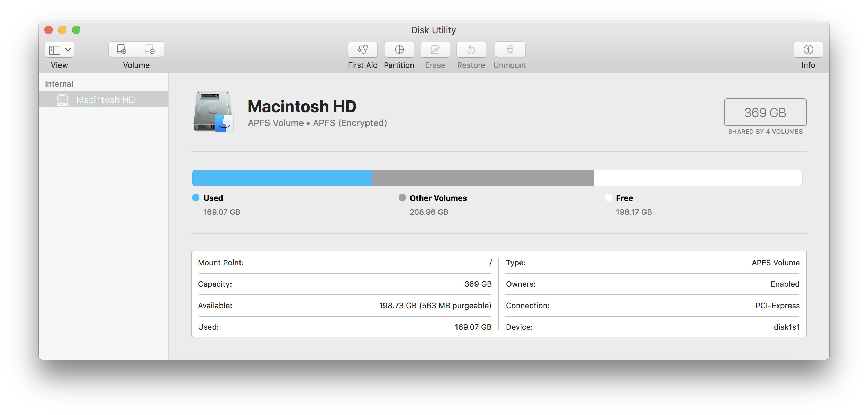Click the Owners Enabled row

point(653,284)
